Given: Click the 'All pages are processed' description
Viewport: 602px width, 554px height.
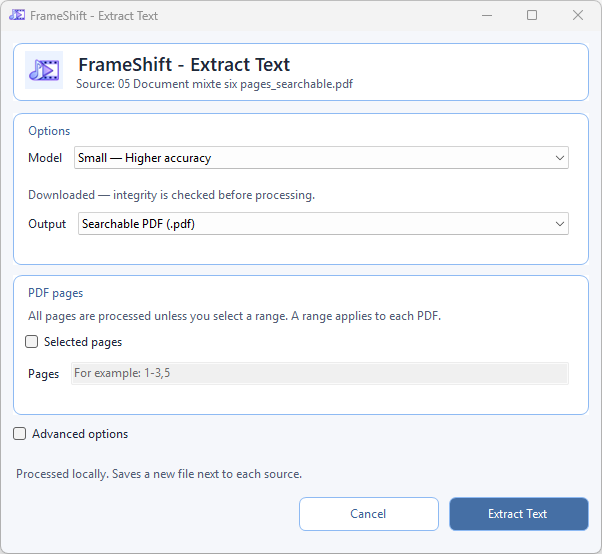Looking at the screenshot, I should 234,316.
